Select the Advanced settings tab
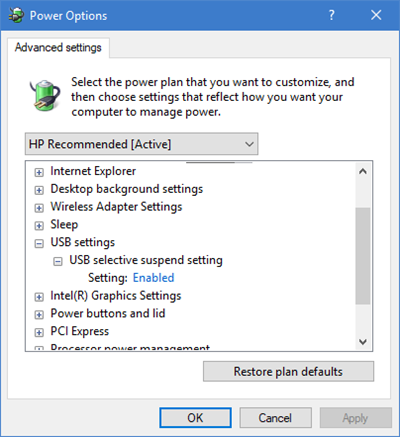This screenshot has width=400, height=437. [58, 48]
